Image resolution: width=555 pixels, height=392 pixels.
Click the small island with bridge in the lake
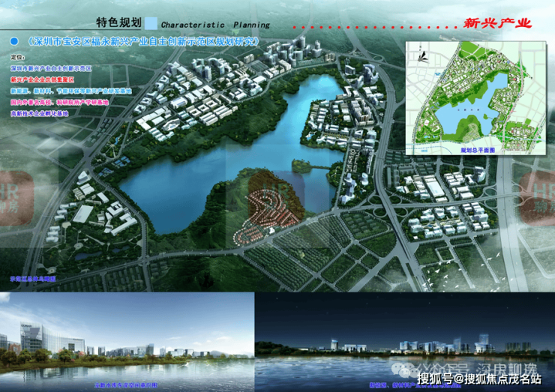pos(303,166)
